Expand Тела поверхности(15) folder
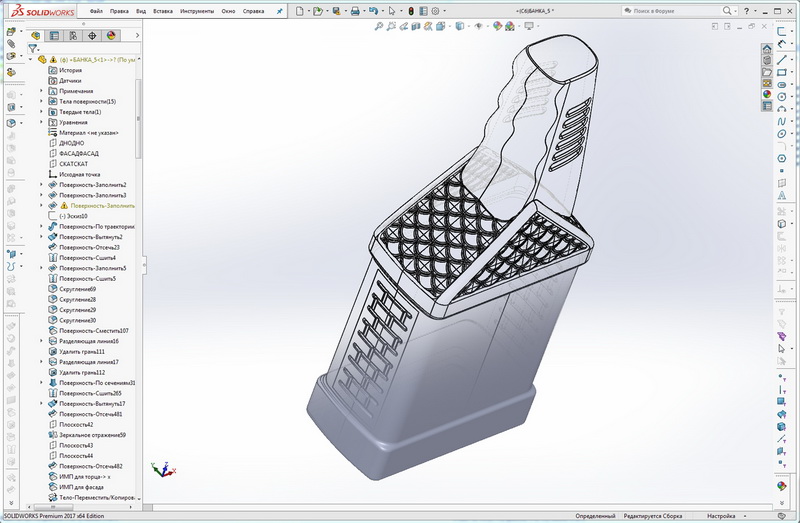 pyautogui.click(x=41, y=101)
